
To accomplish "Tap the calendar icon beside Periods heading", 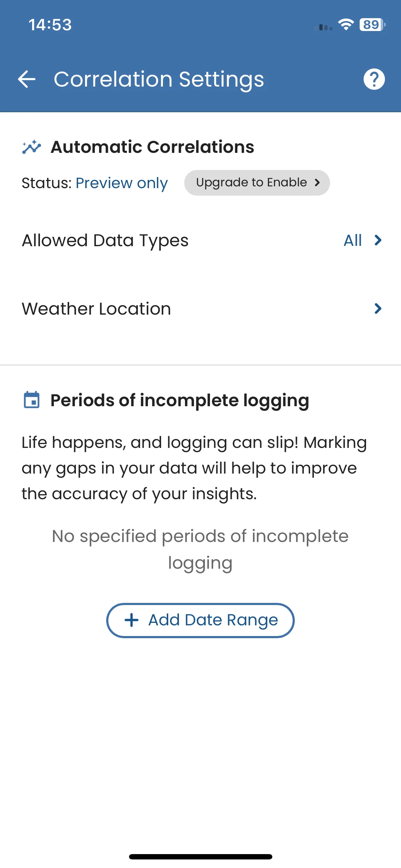I will pyautogui.click(x=31, y=400).
